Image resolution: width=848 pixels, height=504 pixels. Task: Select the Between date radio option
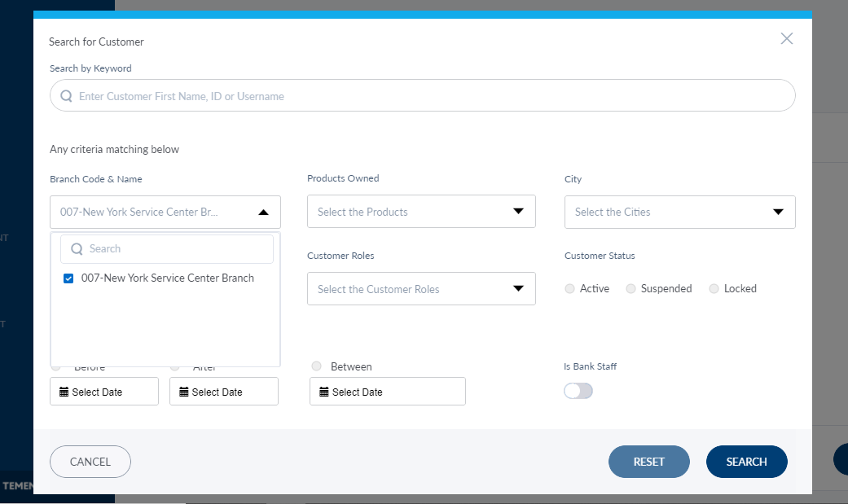click(316, 366)
